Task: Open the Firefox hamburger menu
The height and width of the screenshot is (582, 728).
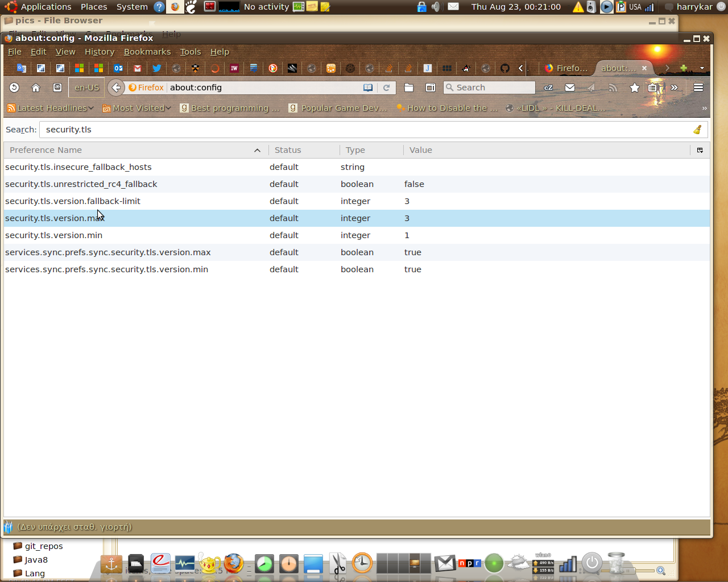Action: coord(697,88)
